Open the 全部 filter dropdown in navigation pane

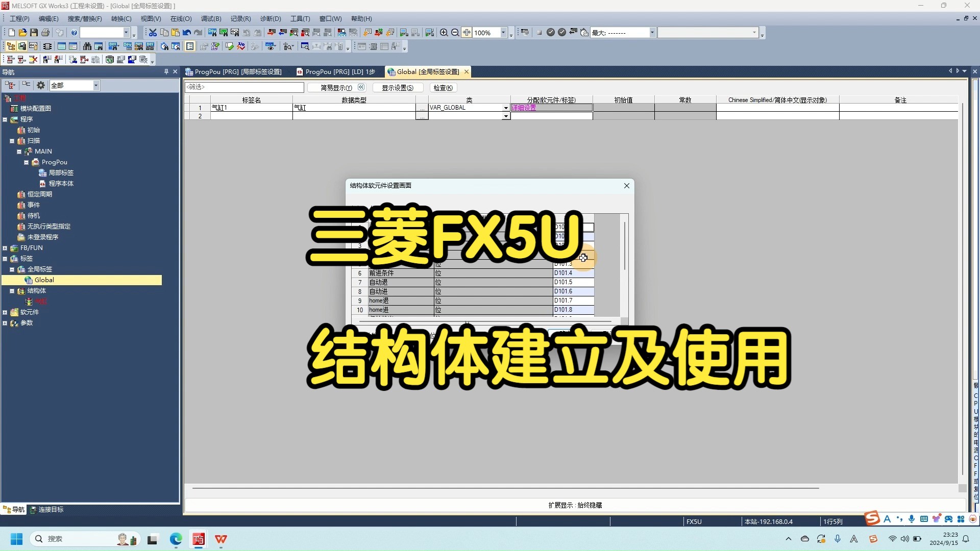tap(96, 85)
